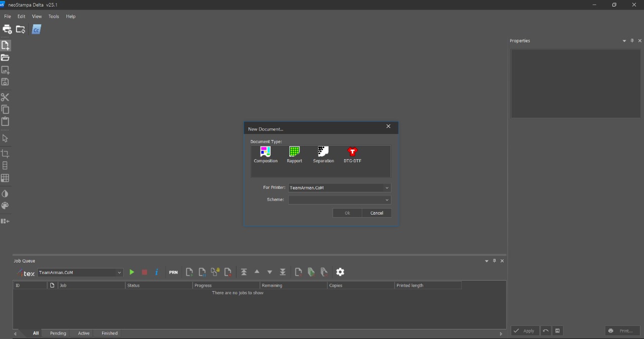The height and width of the screenshot is (339, 644).
Task: Select the Composition document type
Action: click(265, 154)
